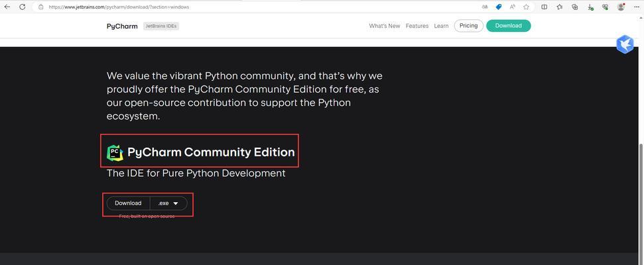
Task: Open the Learn menu item
Action: tap(441, 26)
